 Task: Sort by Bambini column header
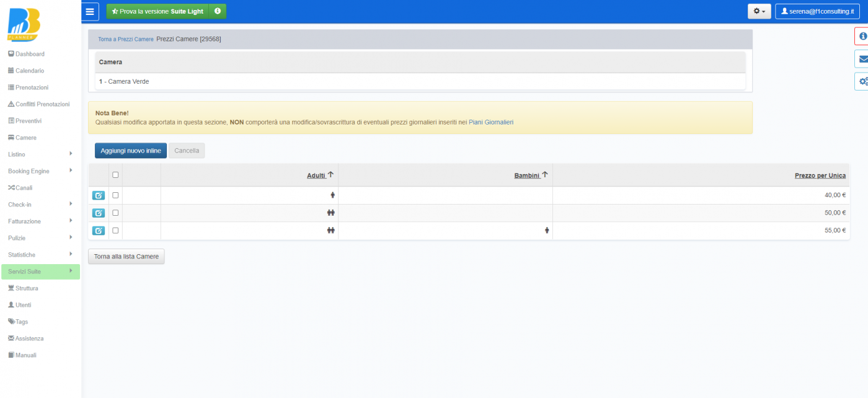click(x=527, y=175)
